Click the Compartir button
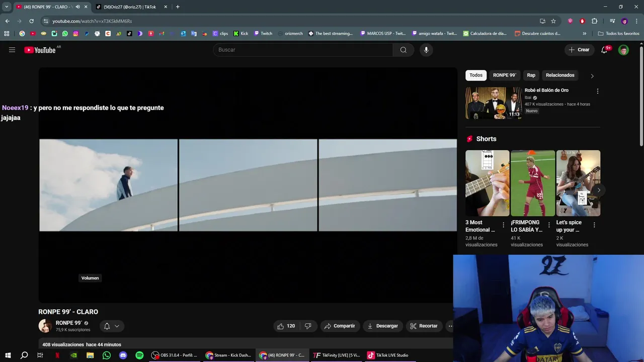644x362 pixels. [340, 326]
